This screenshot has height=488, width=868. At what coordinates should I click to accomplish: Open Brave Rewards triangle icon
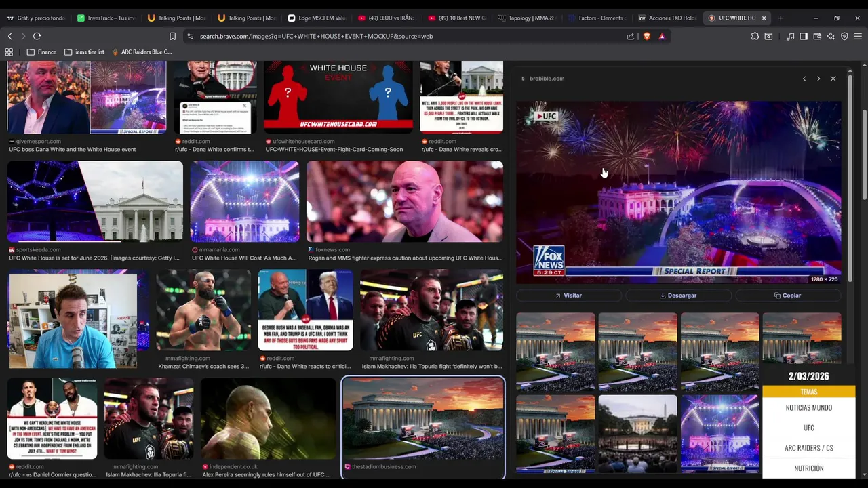pos(662,36)
